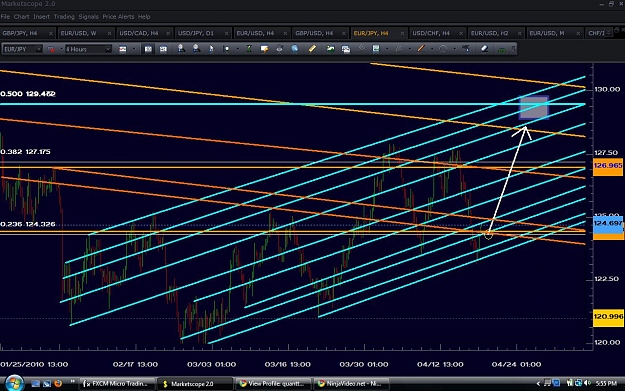The image size is (625, 391).
Task: Click the zoom in magnifier icon
Action: [181, 49]
